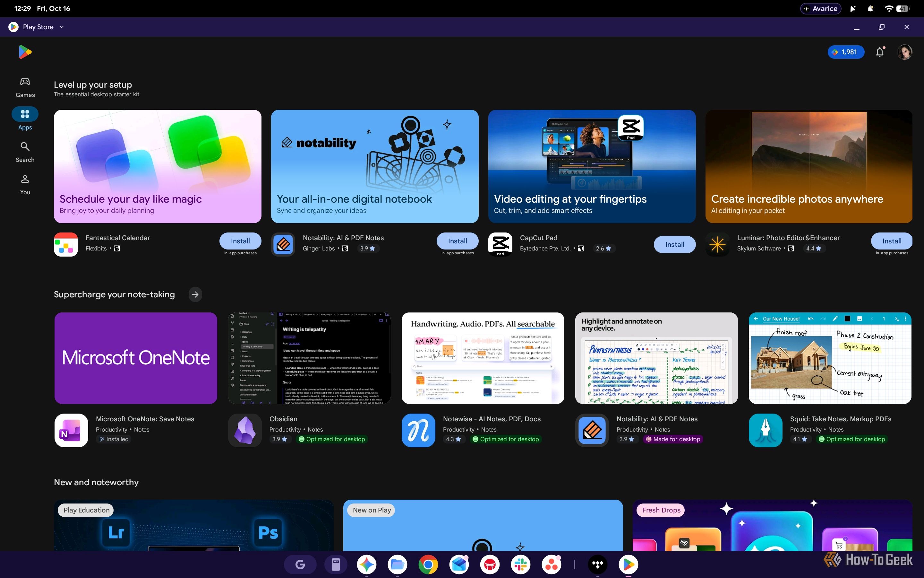The height and width of the screenshot is (578, 924).
Task: Open the Luminar app icon
Action: pos(717,244)
